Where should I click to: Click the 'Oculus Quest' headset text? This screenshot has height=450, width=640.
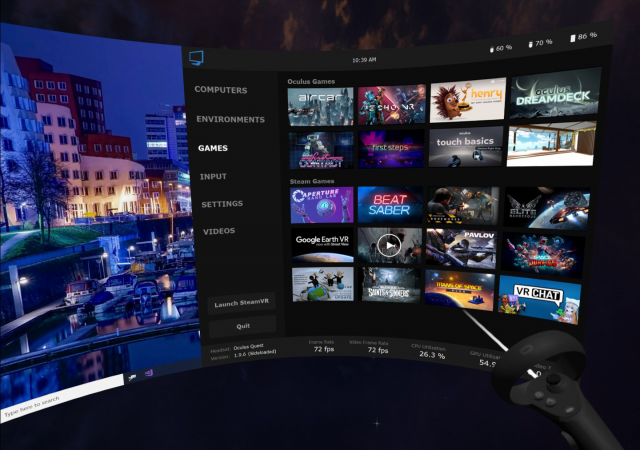click(x=248, y=347)
